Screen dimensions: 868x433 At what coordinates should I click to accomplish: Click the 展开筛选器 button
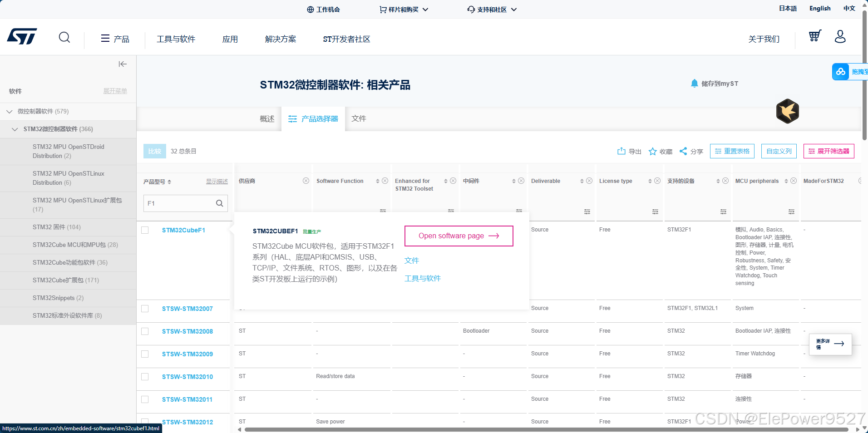point(829,151)
